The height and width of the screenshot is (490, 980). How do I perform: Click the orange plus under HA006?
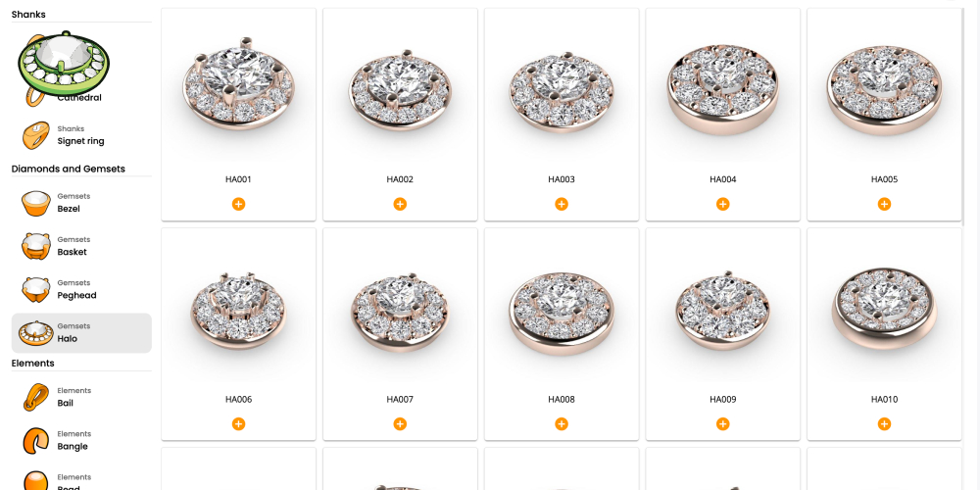(x=239, y=423)
